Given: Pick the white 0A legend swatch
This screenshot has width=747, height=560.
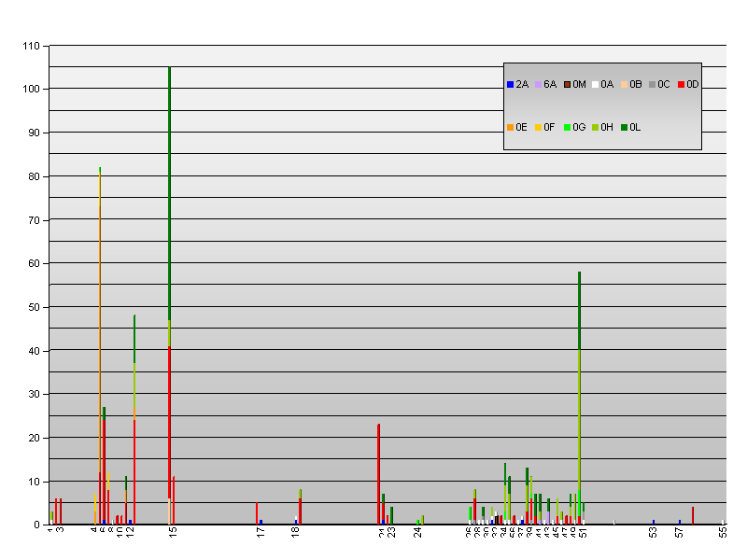Looking at the screenshot, I should (x=596, y=85).
